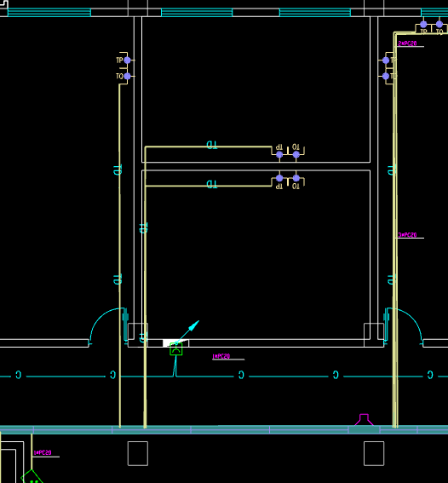This screenshot has height=483, width=448.
Task: Select the bottom-left square column outline
Action: [x=138, y=453]
